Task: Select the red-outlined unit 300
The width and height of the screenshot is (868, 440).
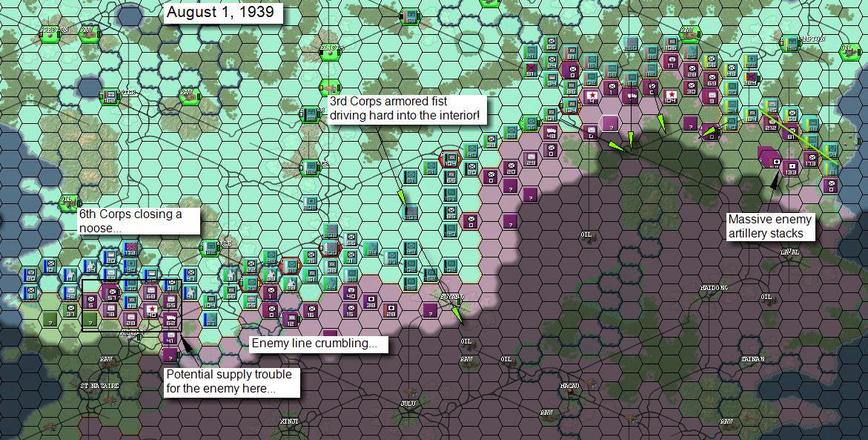Action: tap(331, 249)
